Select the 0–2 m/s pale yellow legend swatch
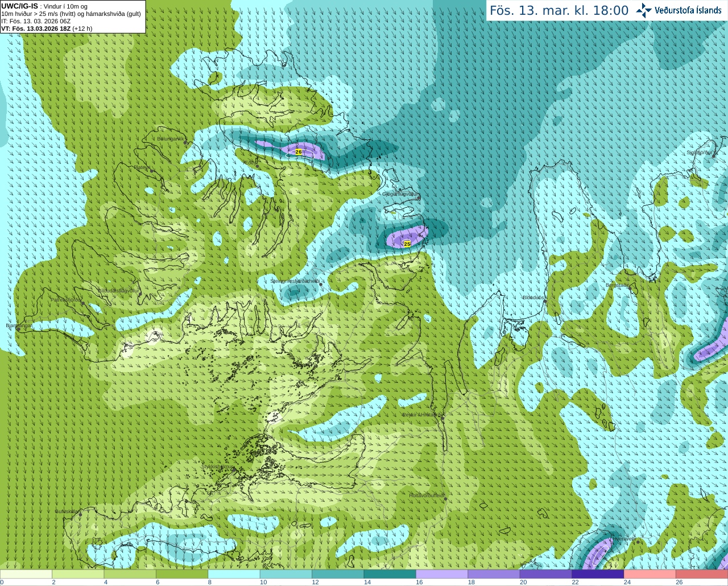This screenshot has width=728, height=586. [26, 574]
